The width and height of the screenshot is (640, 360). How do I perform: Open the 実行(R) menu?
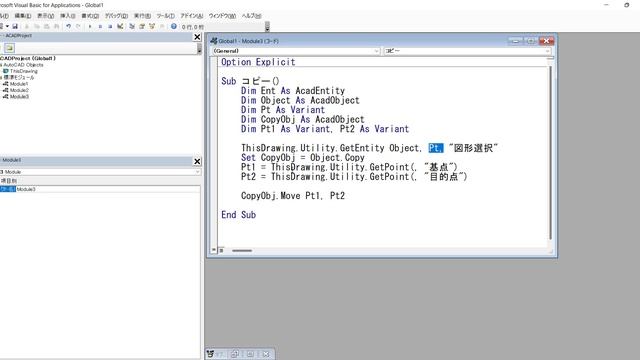[x=142, y=16]
